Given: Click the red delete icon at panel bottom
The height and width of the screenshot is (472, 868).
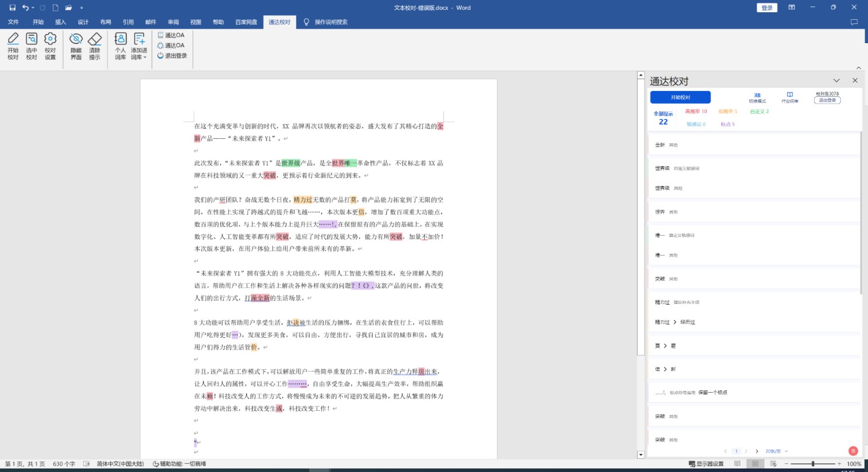Looking at the screenshot, I should click(x=853, y=450).
